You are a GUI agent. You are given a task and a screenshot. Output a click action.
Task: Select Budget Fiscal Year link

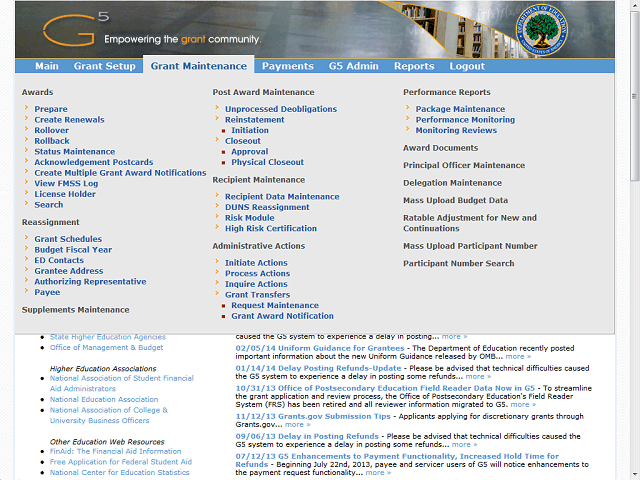pyautogui.click(x=73, y=249)
